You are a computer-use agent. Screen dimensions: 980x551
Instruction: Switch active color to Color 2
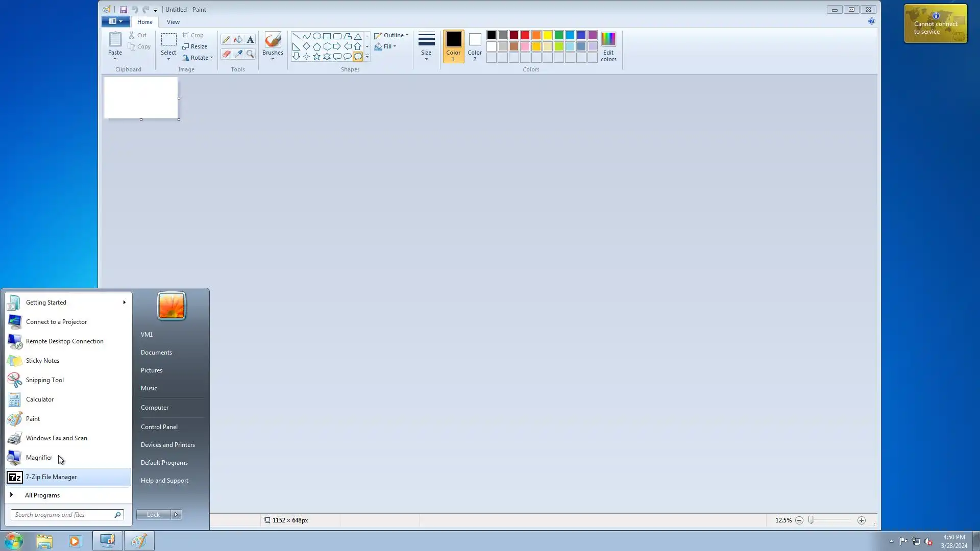475,46
